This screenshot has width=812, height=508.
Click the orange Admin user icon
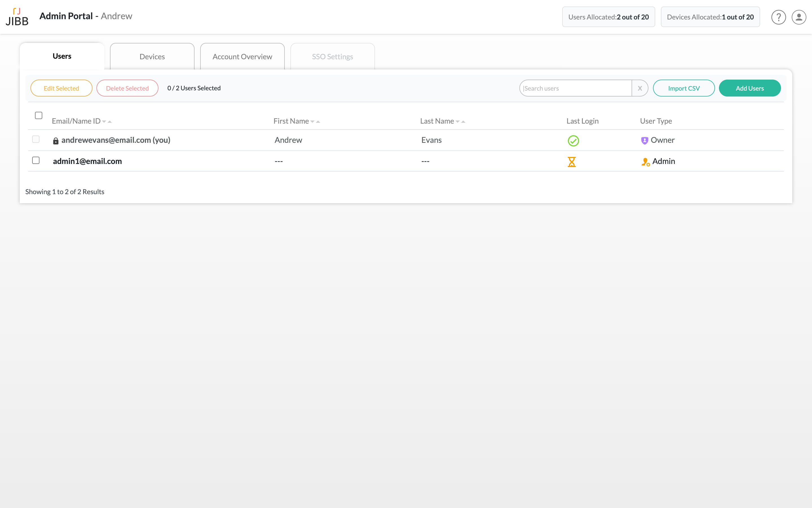pyautogui.click(x=646, y=162)
